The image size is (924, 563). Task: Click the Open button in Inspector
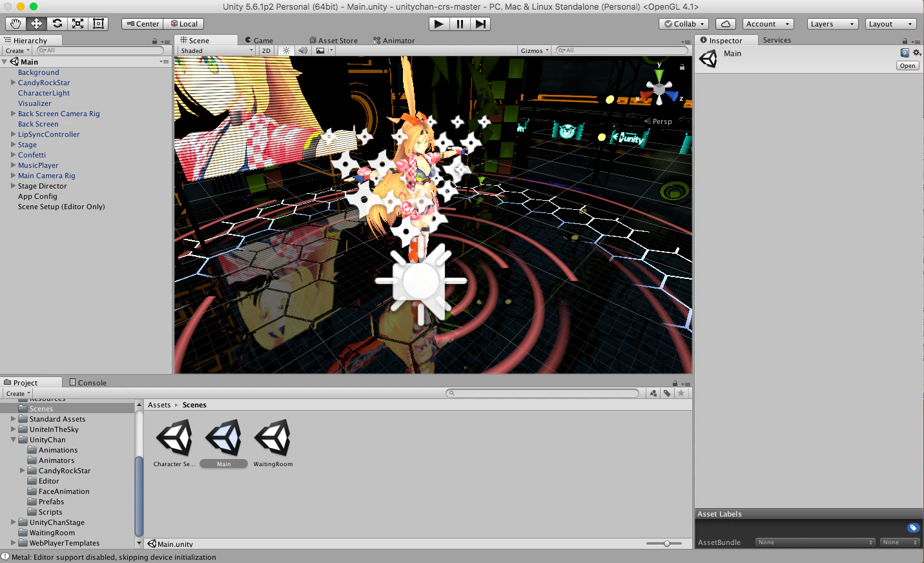point(907,66)
